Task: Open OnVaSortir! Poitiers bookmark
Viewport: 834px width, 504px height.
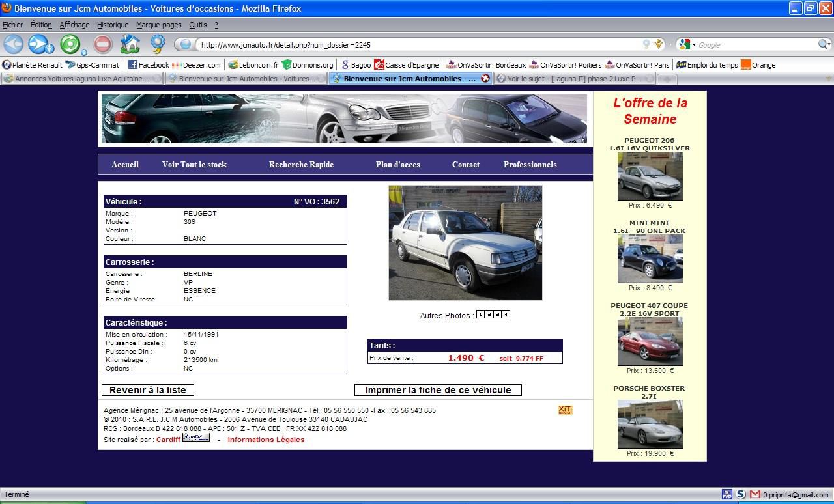Action: pyautogui.click(x=566, y=64)
